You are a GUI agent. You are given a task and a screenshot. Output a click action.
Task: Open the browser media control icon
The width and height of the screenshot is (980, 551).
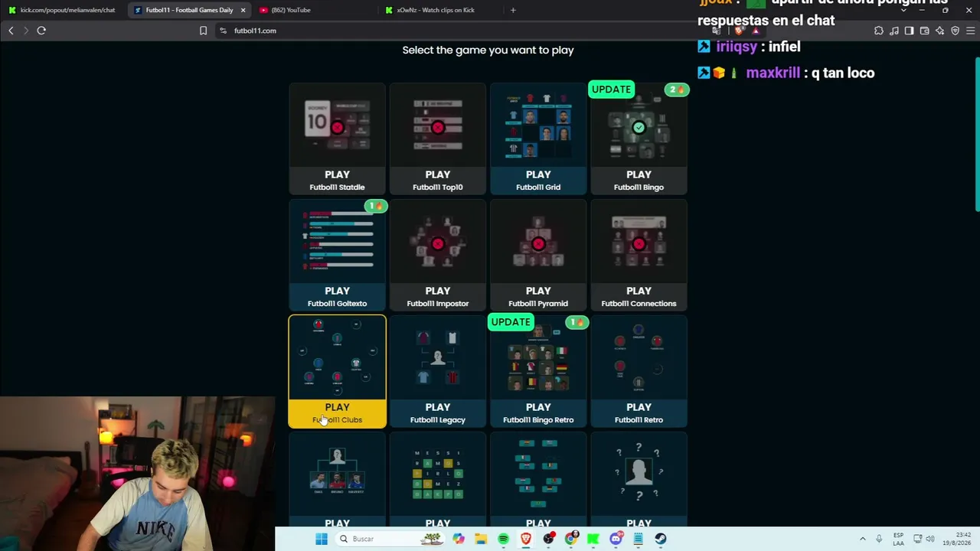(x=893, y=31)
